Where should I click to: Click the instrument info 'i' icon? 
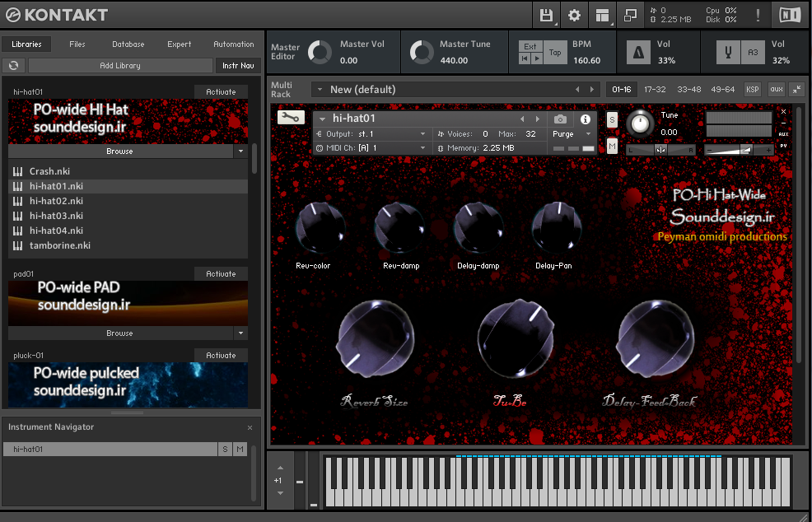tap(586, 119)
